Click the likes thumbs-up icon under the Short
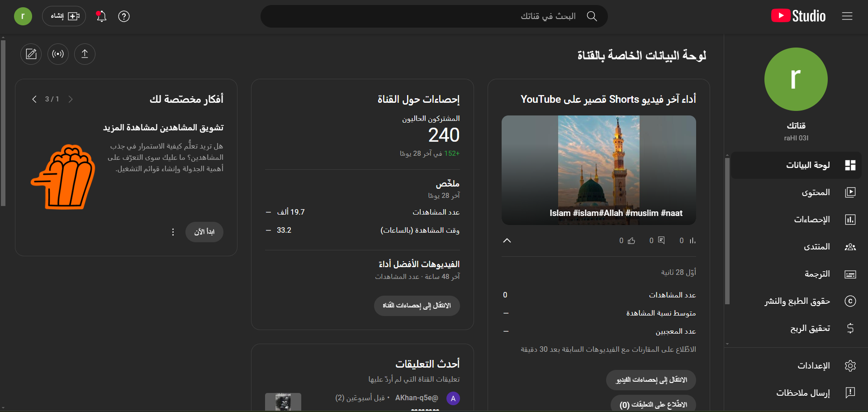 coord(631,241)
